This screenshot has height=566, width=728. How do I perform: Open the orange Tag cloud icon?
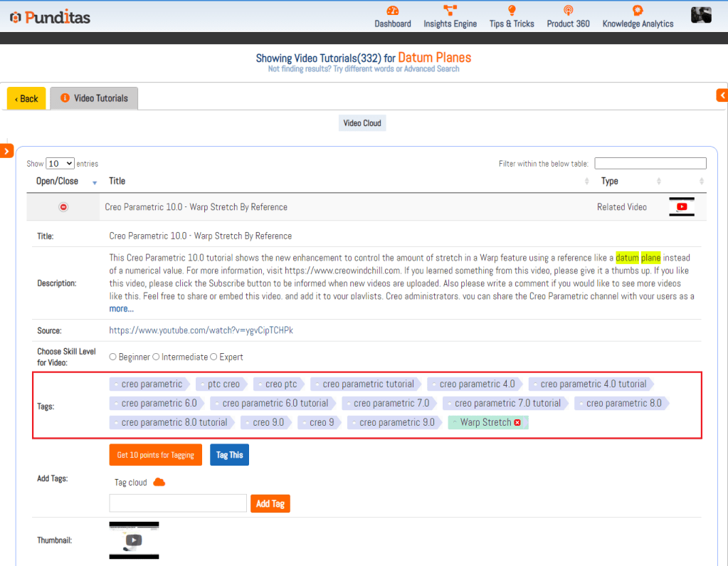click(x=159, y=483)
